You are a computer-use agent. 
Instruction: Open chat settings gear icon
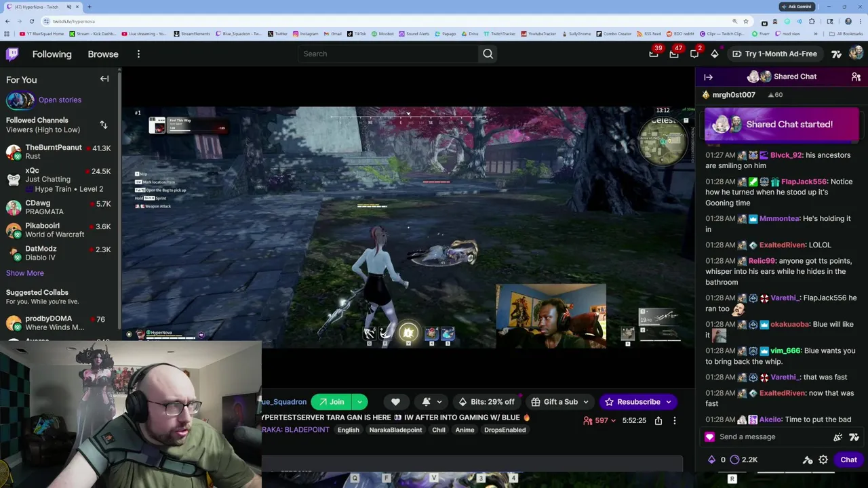coord(823,460)
